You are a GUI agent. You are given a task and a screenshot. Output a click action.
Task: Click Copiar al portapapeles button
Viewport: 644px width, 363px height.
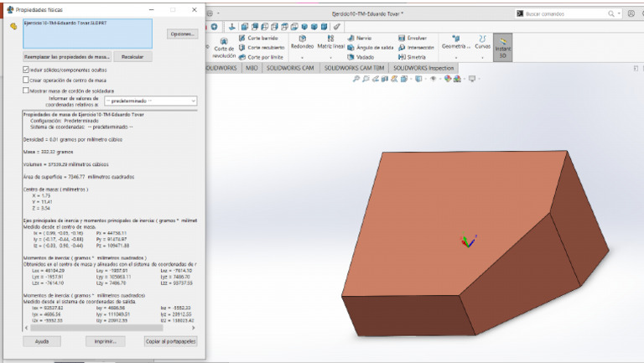click(x=170, y=341)
